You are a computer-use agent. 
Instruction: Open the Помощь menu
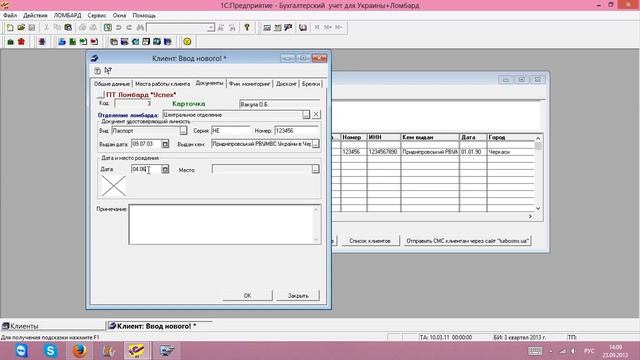(x=144, y=15)
